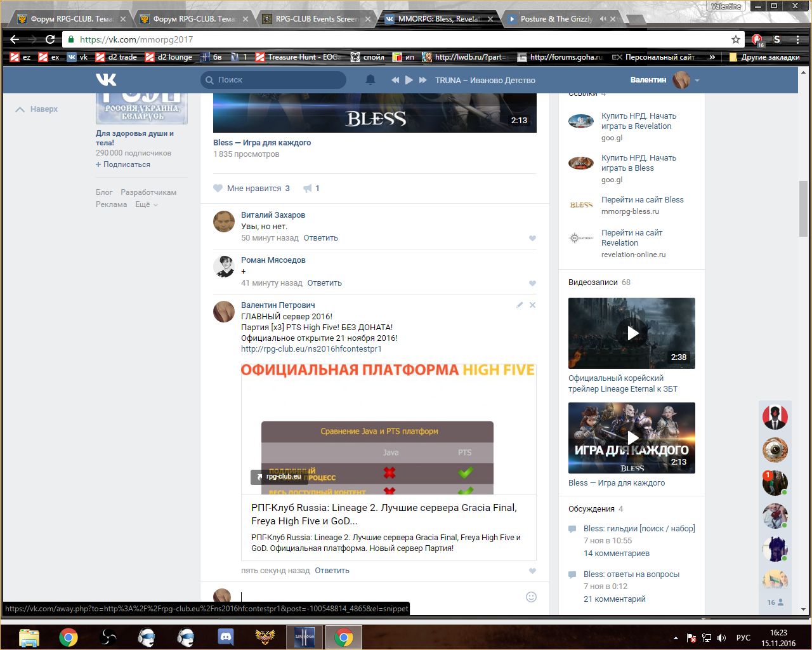
Task: Open rpg-club.eu/ns2016hfcontestpr1 link
Action: (311, 349)
